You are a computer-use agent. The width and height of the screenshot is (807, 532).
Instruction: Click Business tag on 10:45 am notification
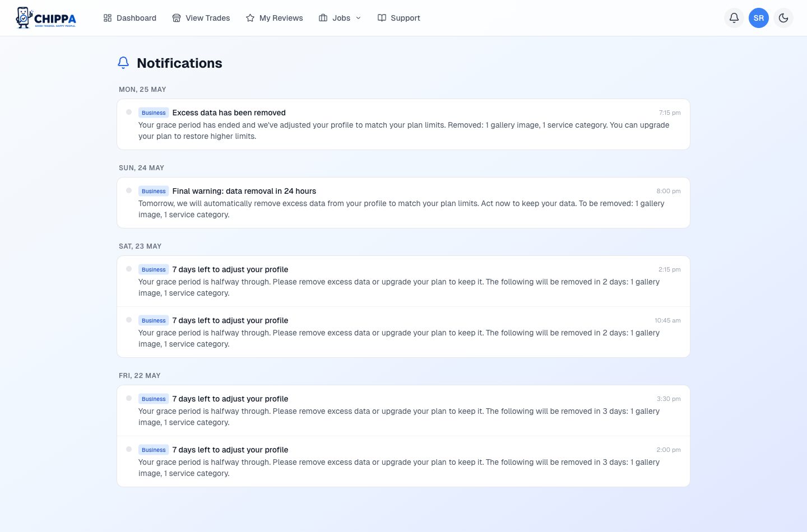pyautogui.click(x=154, y=320)
